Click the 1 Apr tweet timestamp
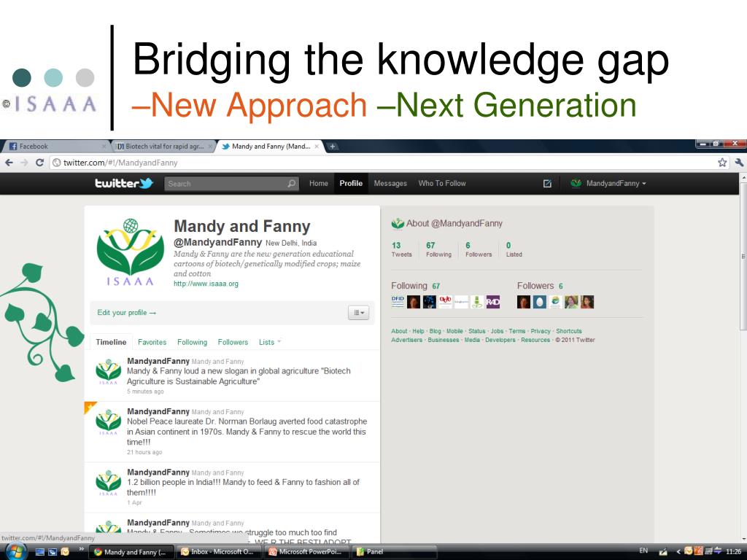 pos(134,502)
